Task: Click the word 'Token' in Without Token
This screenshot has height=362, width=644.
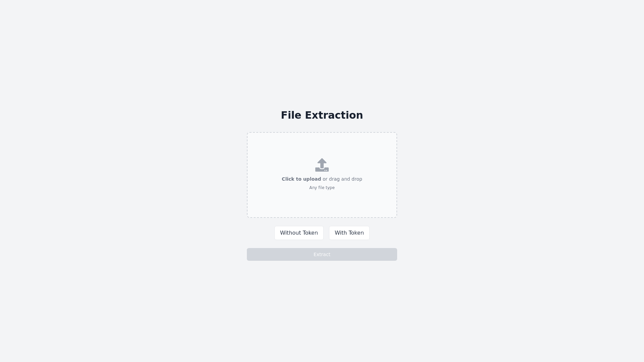Action: point(310,233)
